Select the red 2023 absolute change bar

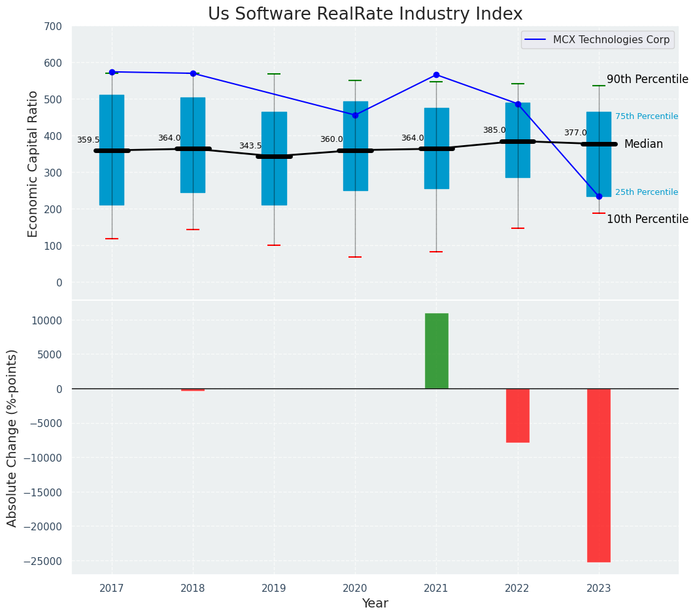599,475
